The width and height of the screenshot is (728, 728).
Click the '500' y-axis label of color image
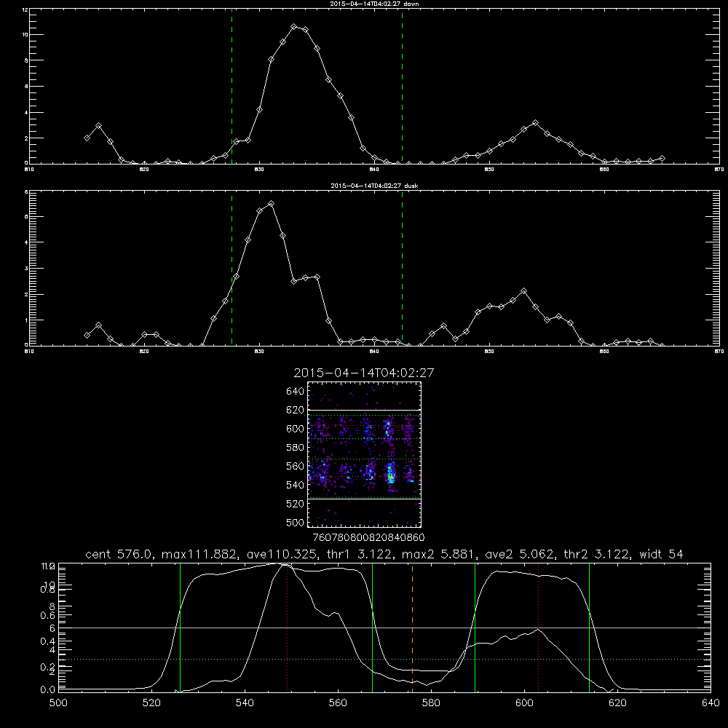pos(296,522)
